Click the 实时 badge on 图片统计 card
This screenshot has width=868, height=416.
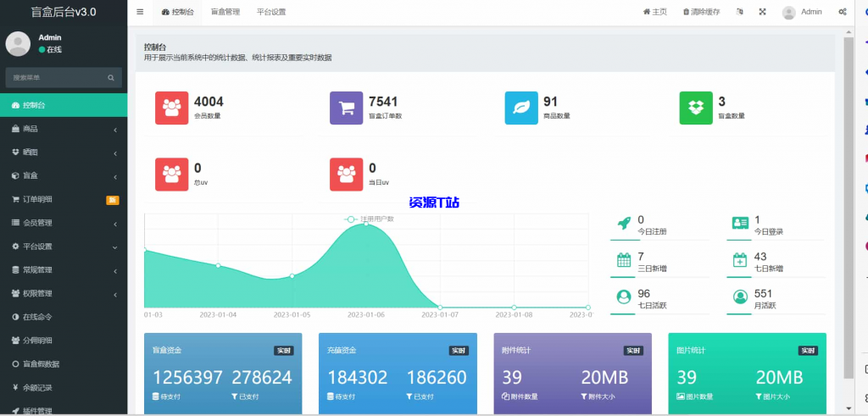pyautogui.click(x=808, y=351)
